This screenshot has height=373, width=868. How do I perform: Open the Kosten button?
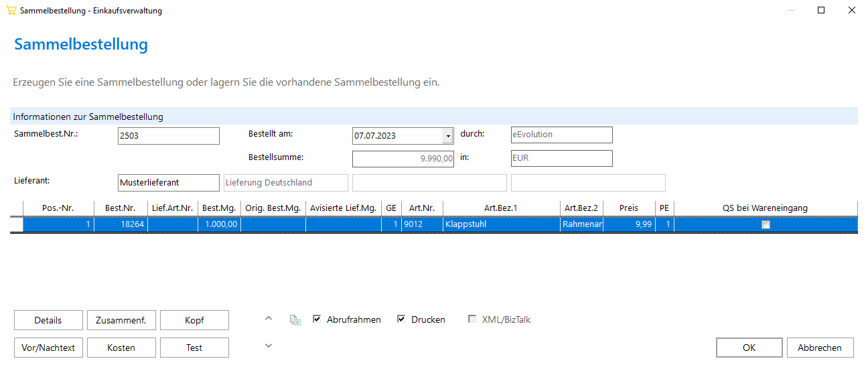[x=121, y=348]
